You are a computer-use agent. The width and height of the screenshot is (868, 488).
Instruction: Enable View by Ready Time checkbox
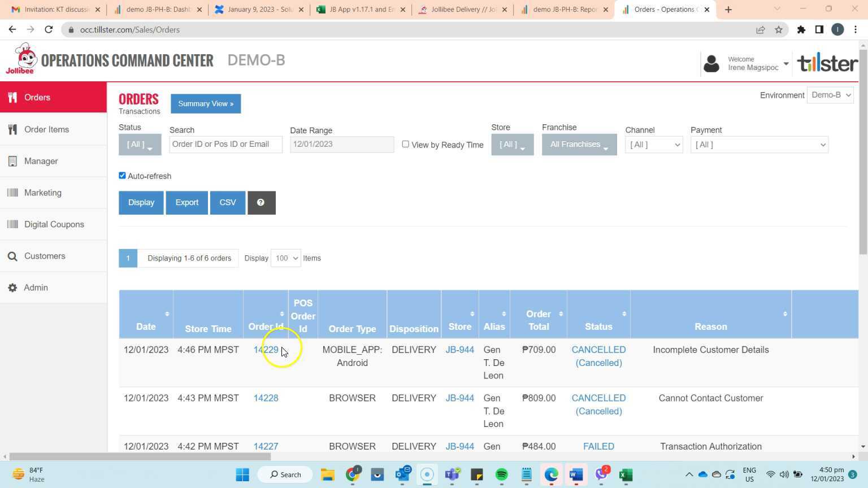[405, 144]
